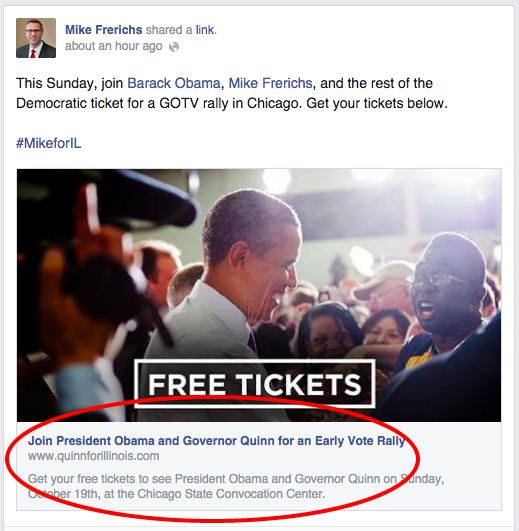Click 'Get your tickets below.' sentence
This screenshot has height=531, width=519.
point(377,103)
